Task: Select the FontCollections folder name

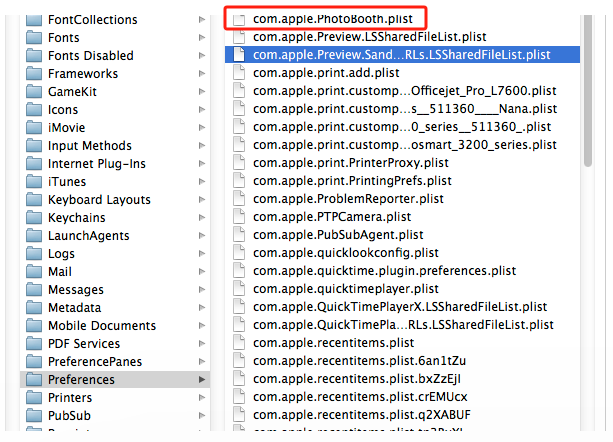Action: [93, 20]
